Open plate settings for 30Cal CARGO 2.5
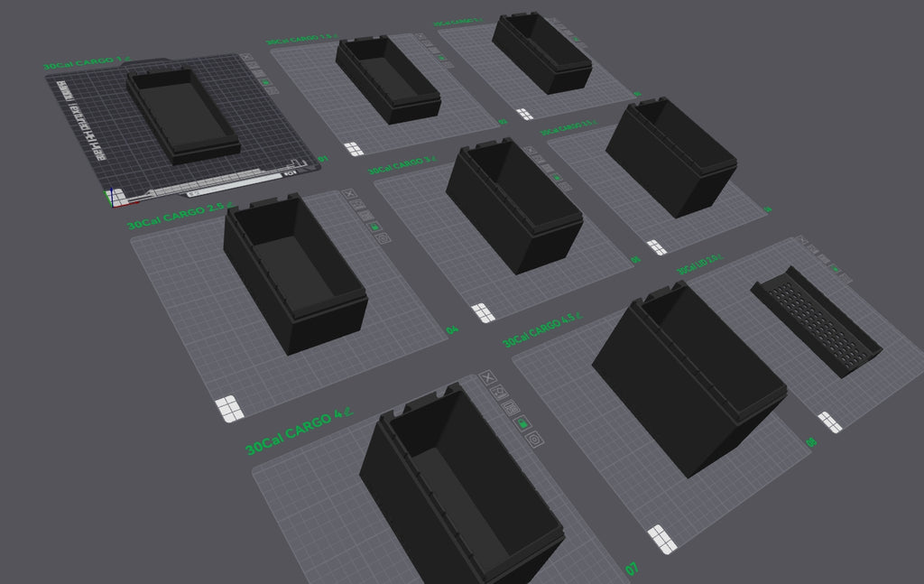This screenshot has height=584, width=924. (383, 237)
